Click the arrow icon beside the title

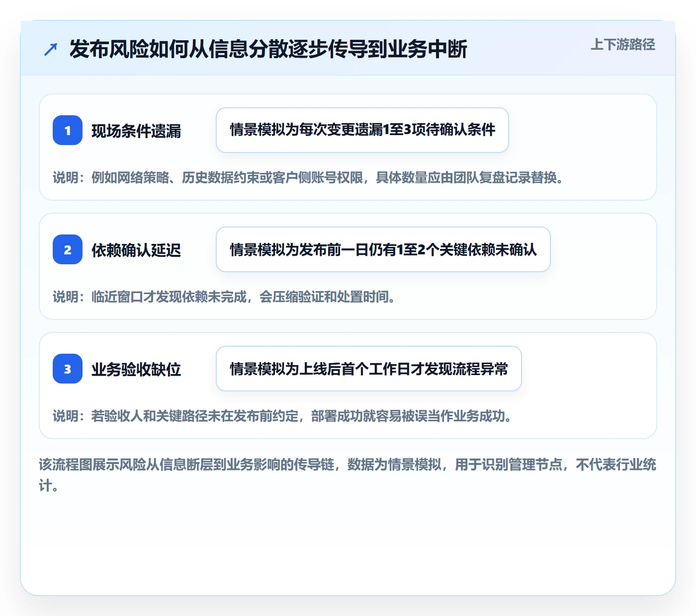pyautogui.click(x=51, y=49)
